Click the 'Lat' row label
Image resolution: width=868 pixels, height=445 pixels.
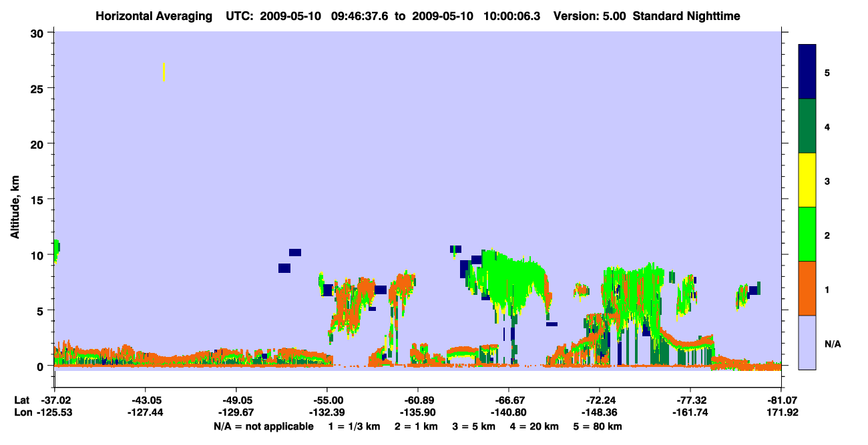[x=21, y=400]
